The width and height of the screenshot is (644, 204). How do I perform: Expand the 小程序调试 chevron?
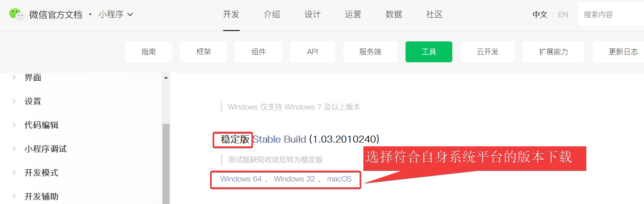[14, 149]
